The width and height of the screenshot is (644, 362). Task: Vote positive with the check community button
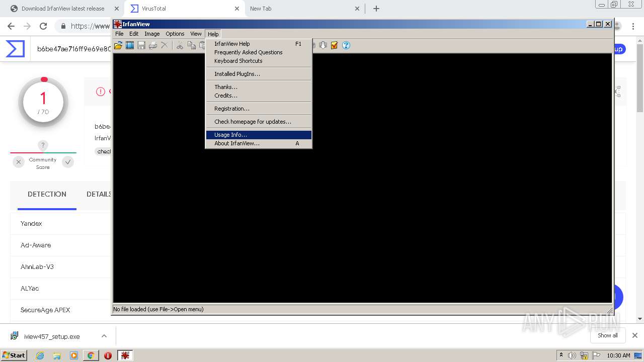click(x=68, y=162)
